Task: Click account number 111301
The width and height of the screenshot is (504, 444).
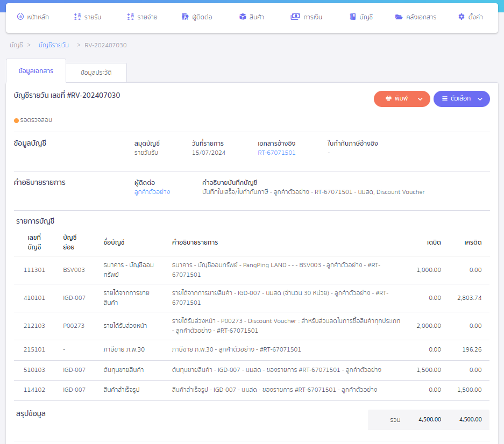Action: [x=34, y=270]
